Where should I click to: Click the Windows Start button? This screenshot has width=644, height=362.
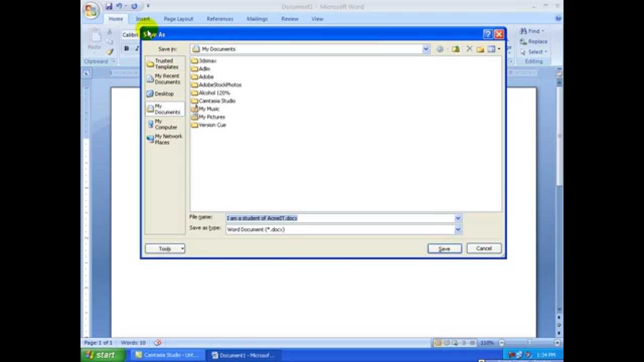coord(103,355)
